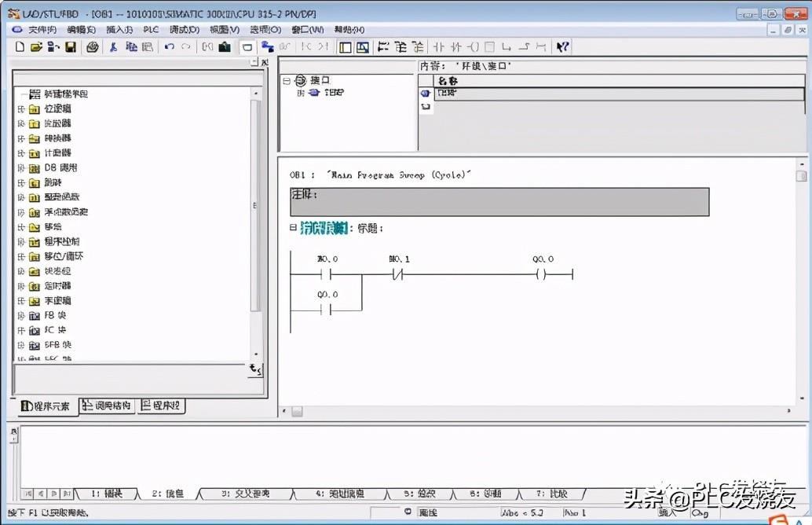Click the Open folder toolbar icon
Viewport: 812px width, 525px height.
pos(36,47)
